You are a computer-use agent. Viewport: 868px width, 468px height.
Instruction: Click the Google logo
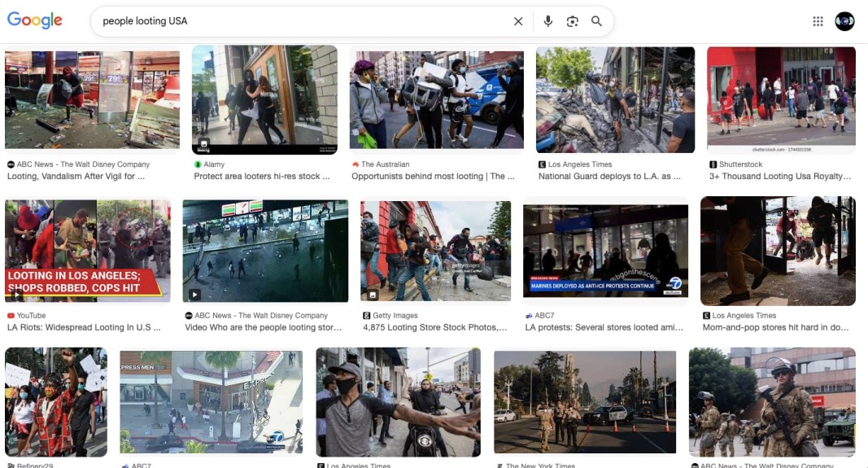click(35, 20)
